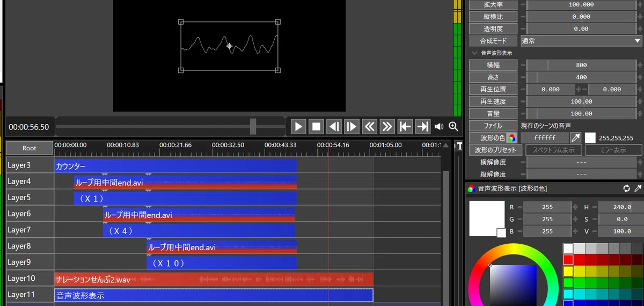Decrease the H value with minus

594,207
